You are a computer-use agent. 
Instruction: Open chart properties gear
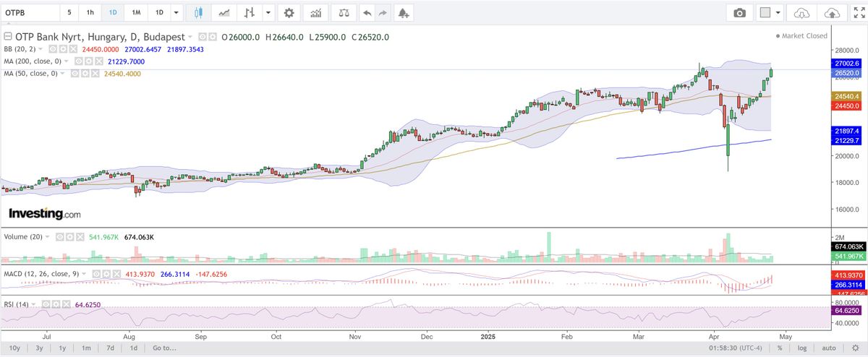click(289, 12)
